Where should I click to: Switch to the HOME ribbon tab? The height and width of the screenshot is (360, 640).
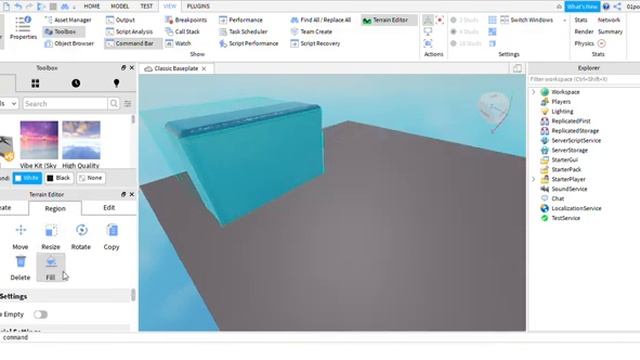(92, 6)
